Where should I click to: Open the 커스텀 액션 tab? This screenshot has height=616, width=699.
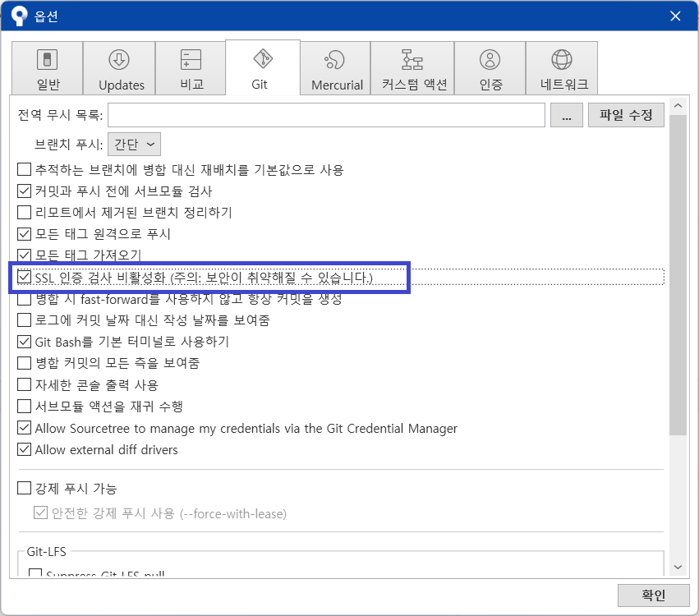tap(413, 68)
